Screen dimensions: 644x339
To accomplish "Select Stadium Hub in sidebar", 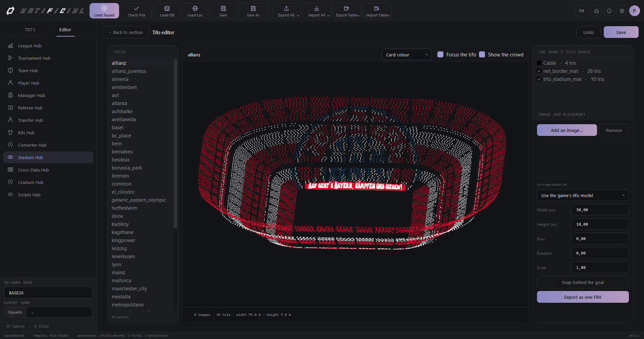I will [48, 157].
